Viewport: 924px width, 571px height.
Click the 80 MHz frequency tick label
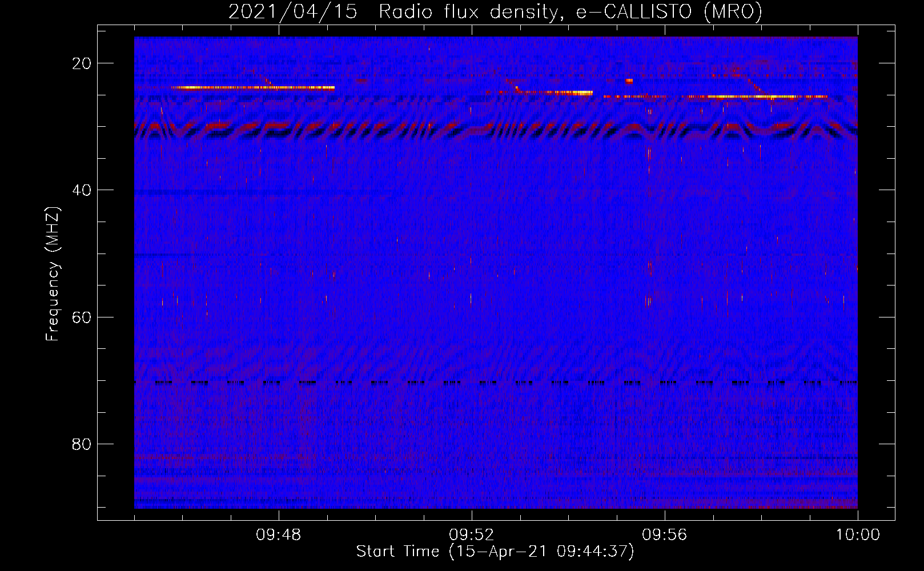click(x=82, y=444)
